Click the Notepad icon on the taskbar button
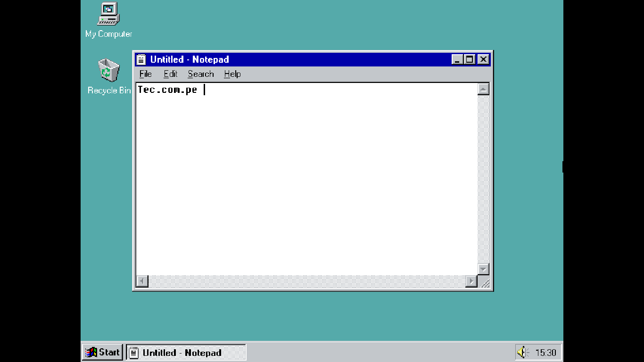 point(134,353)
